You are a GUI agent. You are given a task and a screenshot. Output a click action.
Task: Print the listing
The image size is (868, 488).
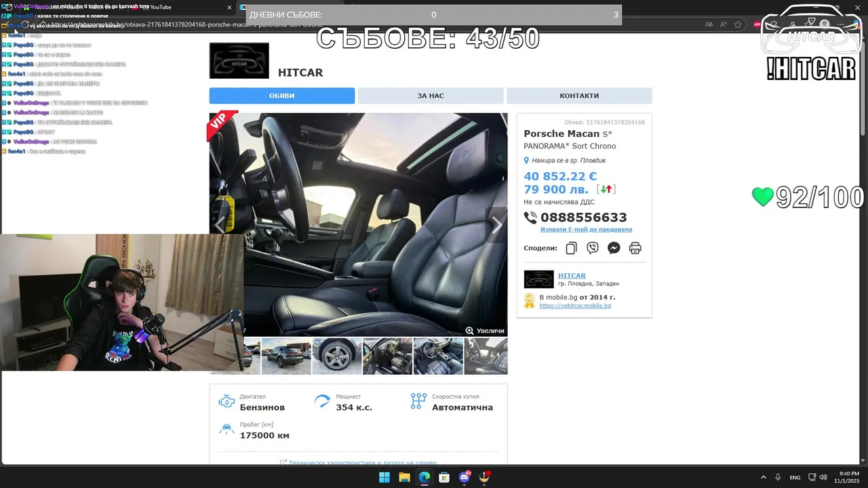635,248
